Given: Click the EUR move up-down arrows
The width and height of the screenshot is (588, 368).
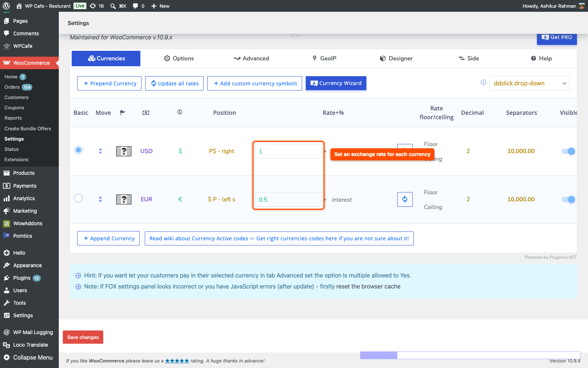Looking at the screenshot, I should 100,199.
